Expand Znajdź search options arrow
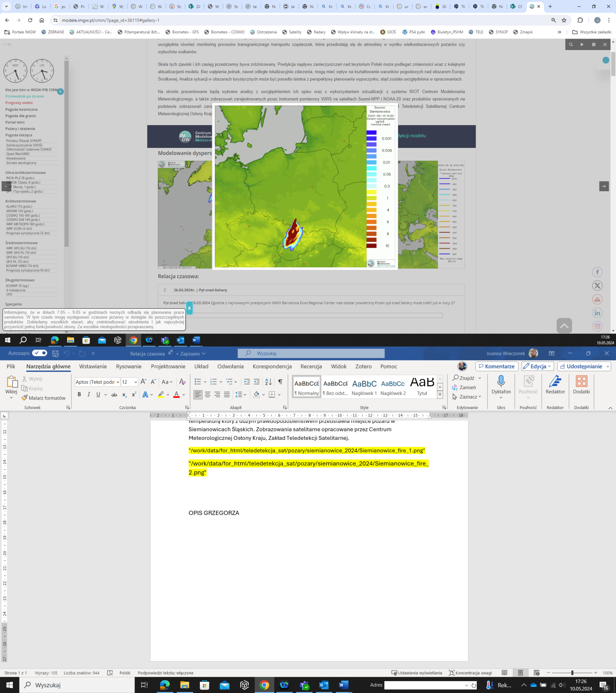 pos(480,378)
